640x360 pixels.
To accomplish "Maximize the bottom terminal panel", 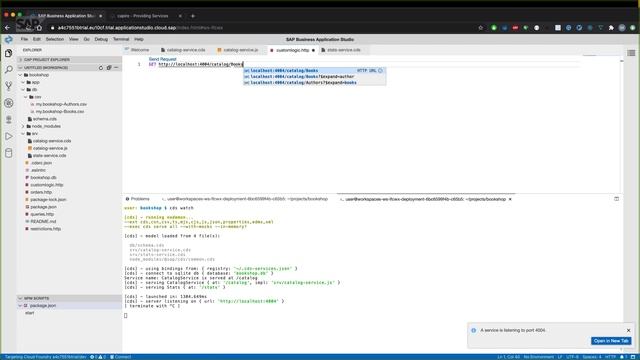I will tap(616, 199).
